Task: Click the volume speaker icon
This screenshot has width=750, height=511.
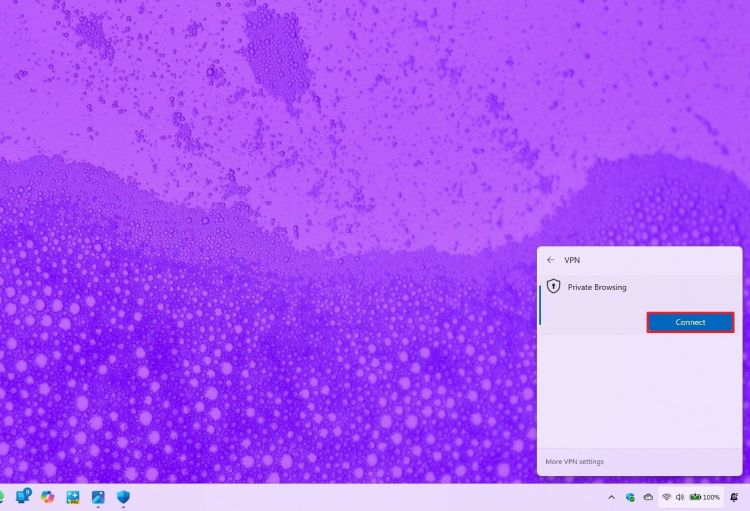Action: click(680, 497)
